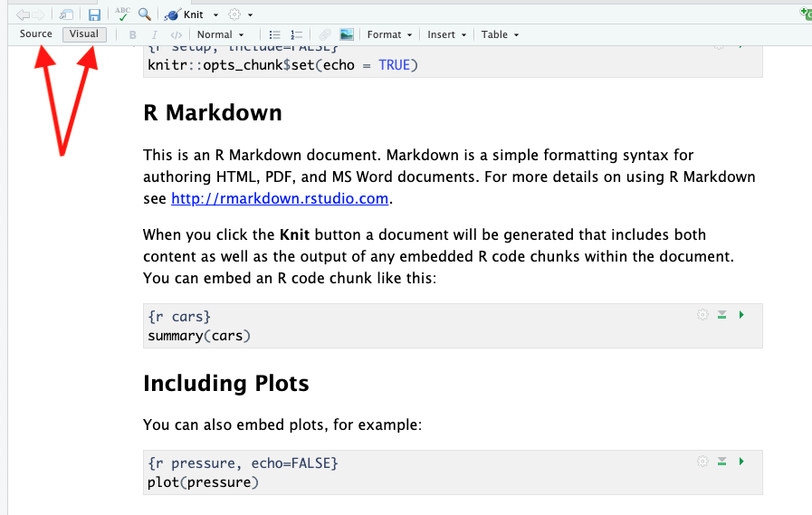Run all chunks above pressure chunk
Image resolution: width=812 pixels, height=515 pixels.
click(x=721, y=462)
